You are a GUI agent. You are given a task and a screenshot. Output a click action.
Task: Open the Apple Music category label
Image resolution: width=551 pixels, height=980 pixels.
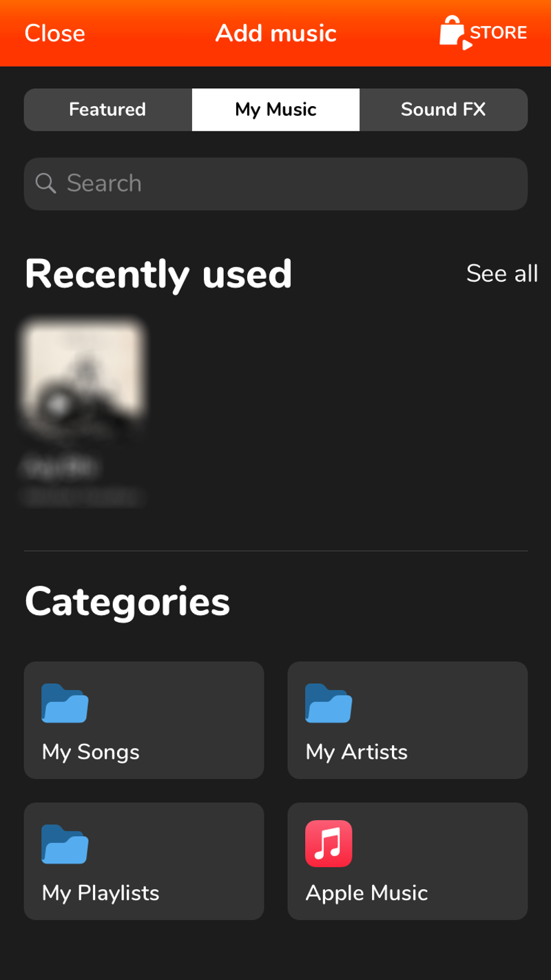(366, 893)
